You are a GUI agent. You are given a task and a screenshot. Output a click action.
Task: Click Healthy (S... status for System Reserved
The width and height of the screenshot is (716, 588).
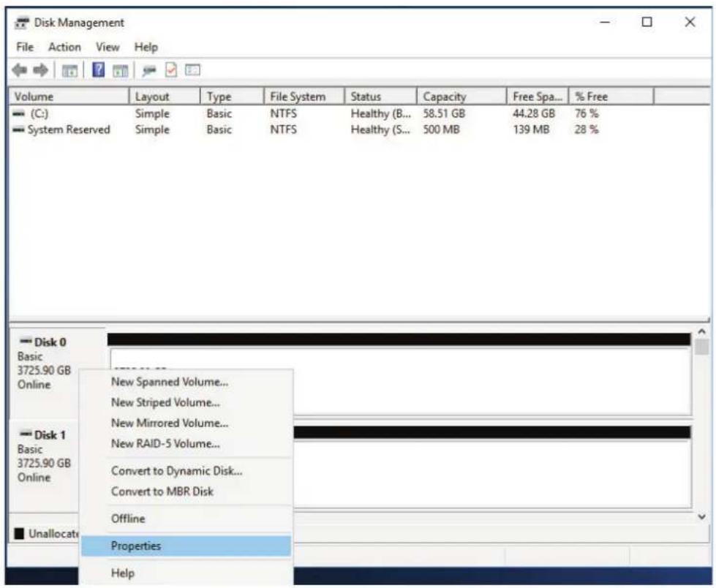[380, 129]
